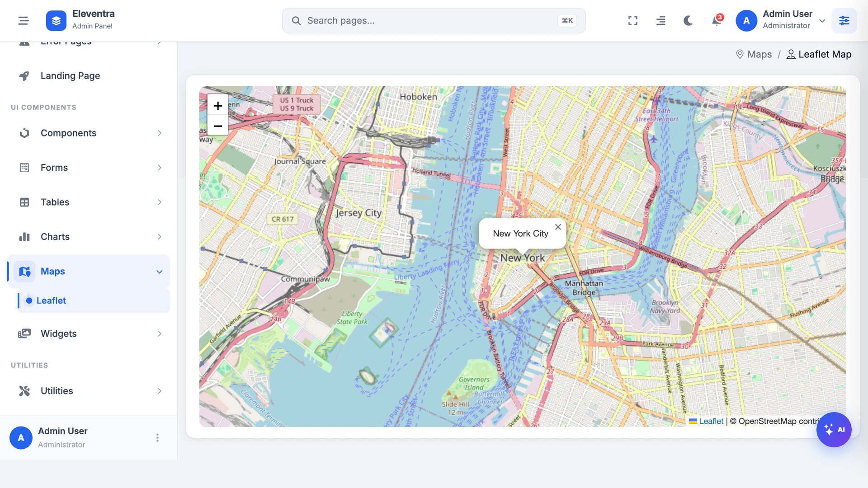This screenshot has height=488, width=868.
Task: Open the Tables menu
Action: point(89,202)
